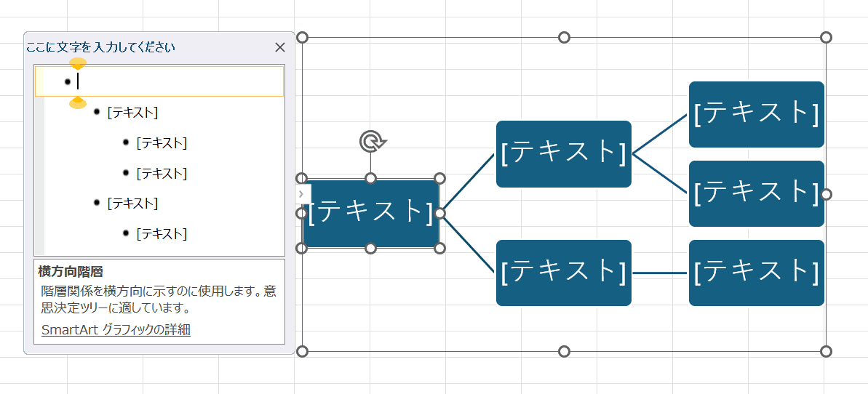Click the top-right corner handle of the selected shape
The width and height of the screenshot is (868, 394).
click(439, 178)
